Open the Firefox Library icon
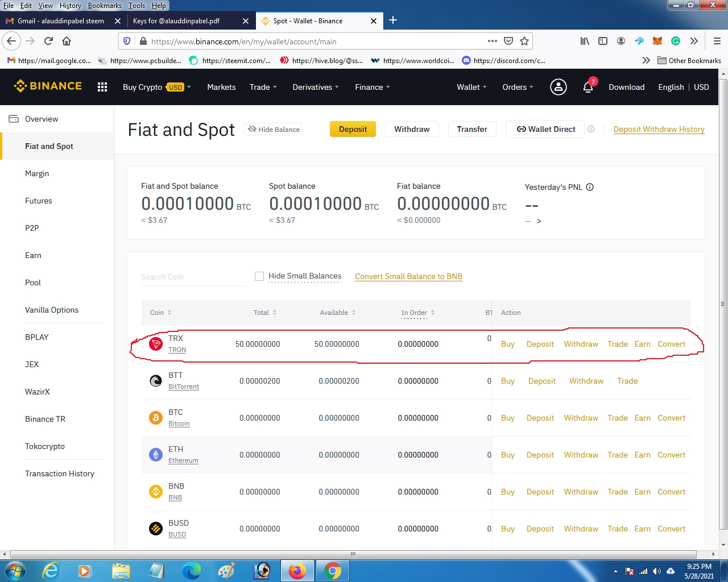728x582 pixels. point(585,41)
